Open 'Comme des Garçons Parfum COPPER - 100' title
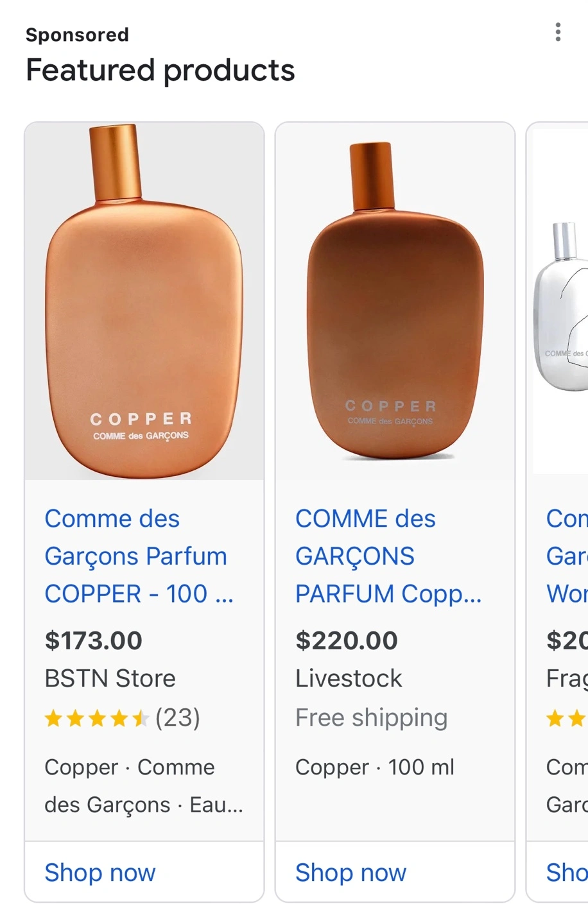Viewport: 588px width, 924px height. (138, 556)
